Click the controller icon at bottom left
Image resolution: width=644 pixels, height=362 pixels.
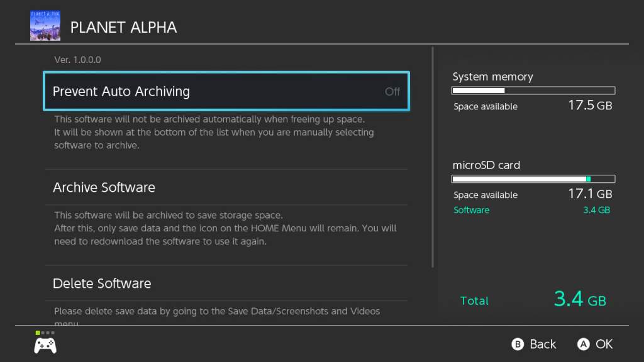pyautogui.click(x=45, y=346)
